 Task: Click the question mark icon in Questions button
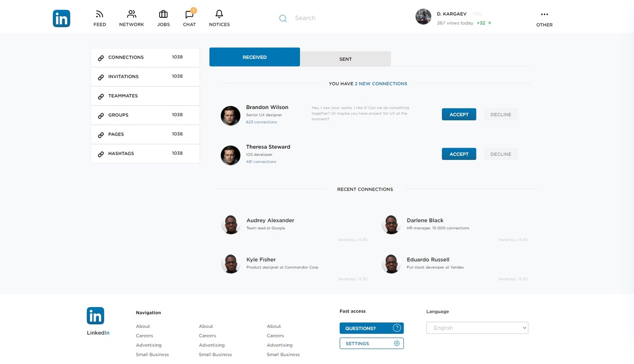pos(397,328)
